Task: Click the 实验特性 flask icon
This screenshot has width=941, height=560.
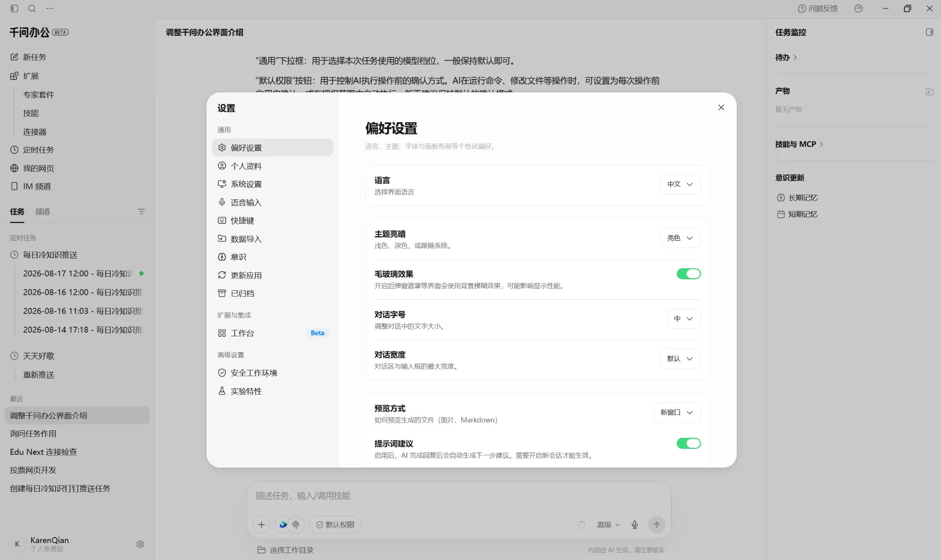Action: (222, 391)
